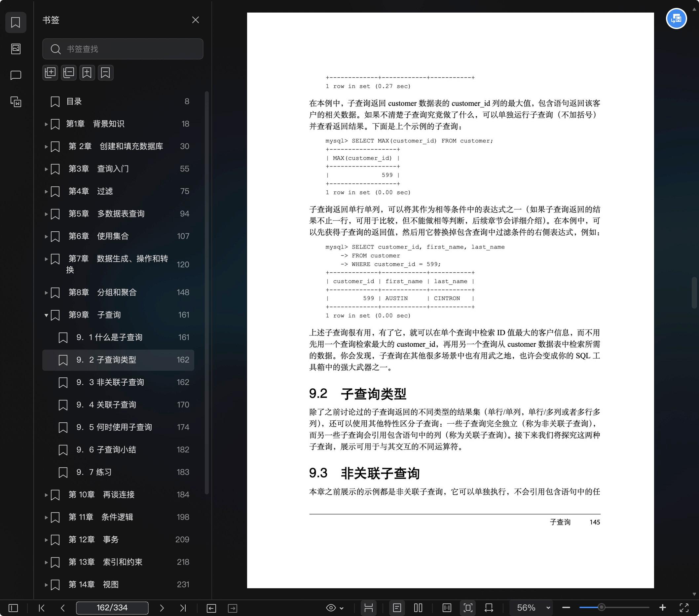Close the 书签 panel
The width and height of the screenshot is (699, 616).
pos(195,20)
